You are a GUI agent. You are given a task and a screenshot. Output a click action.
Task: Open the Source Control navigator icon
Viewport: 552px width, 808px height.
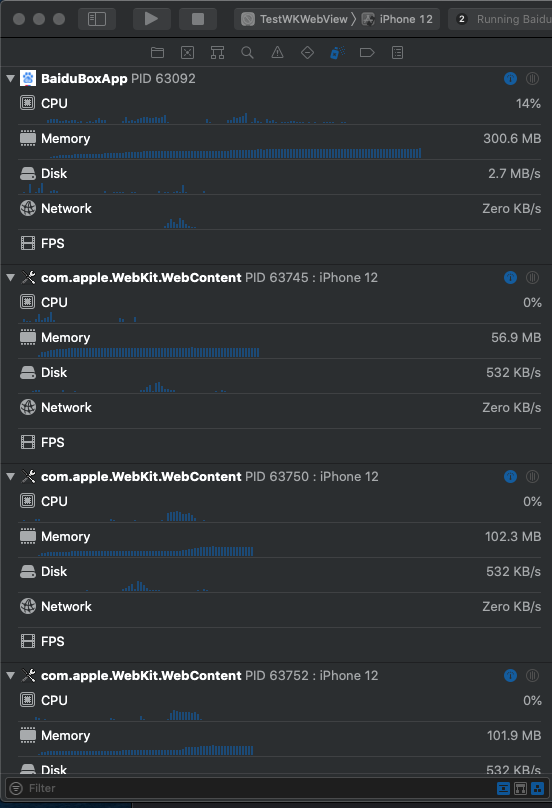click(x=188, y=53)
